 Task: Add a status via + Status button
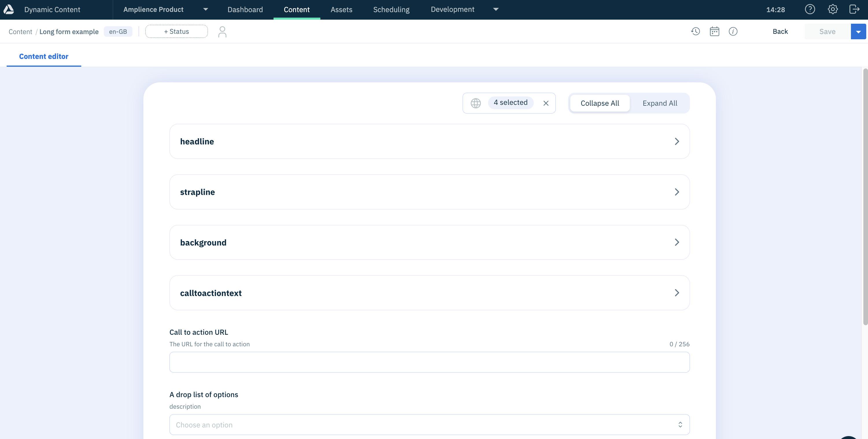(x=176, y=31)
